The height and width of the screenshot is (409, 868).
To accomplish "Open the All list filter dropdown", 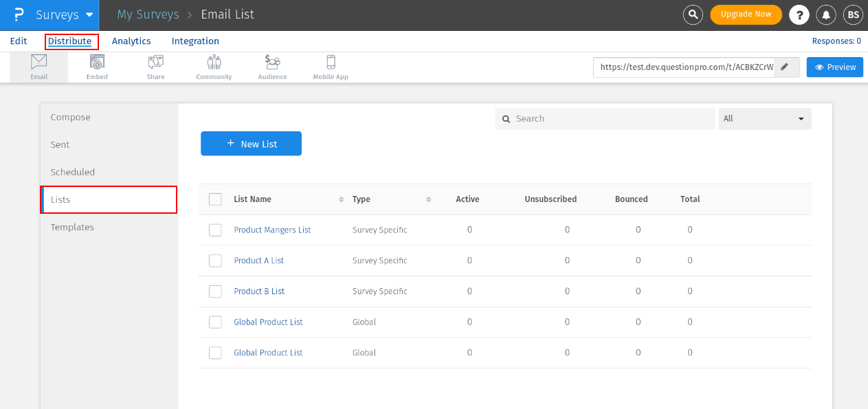I will pos(764,119).
